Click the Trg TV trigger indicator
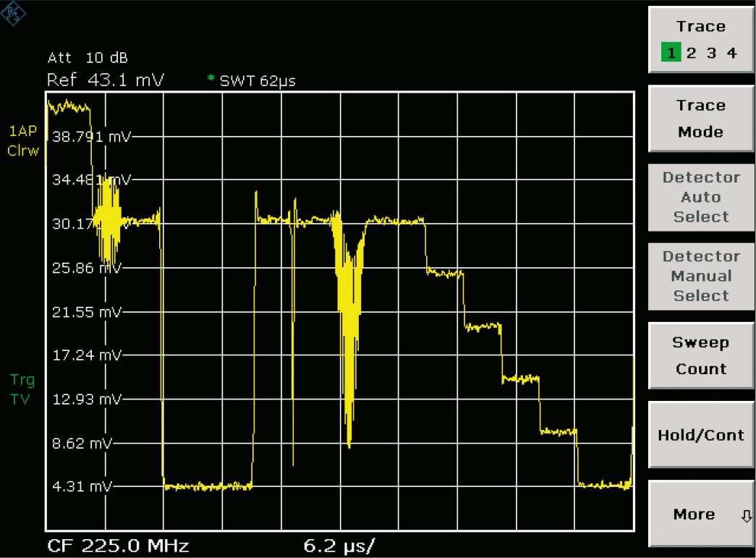Screen dimensions: 756x558 click(x=22, y=389)
